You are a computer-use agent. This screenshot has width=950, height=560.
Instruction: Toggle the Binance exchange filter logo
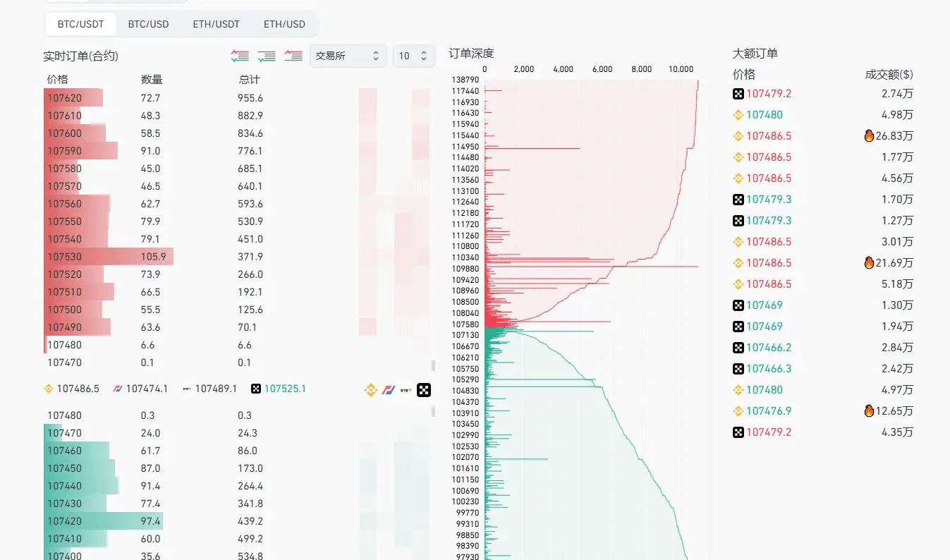pyautogui.click(x=371, y=389)
